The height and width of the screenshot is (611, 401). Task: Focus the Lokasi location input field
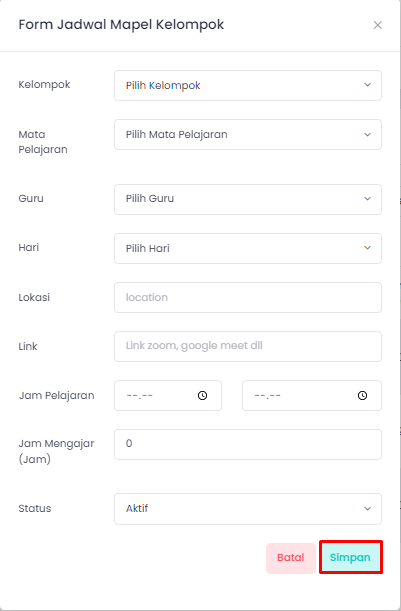[x=248, y=297]
